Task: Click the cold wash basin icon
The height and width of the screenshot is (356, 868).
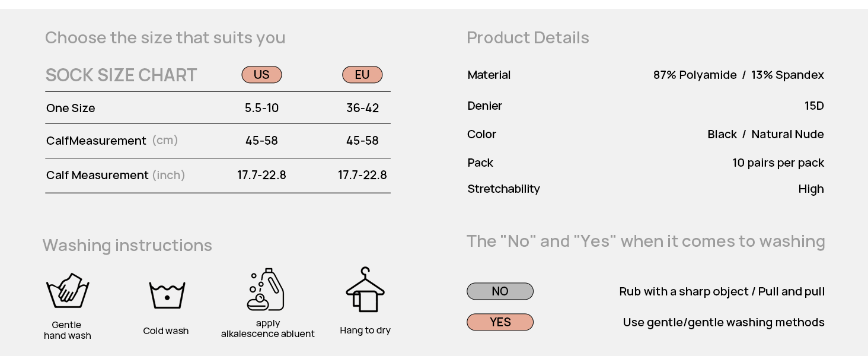Action: point(167,295)
